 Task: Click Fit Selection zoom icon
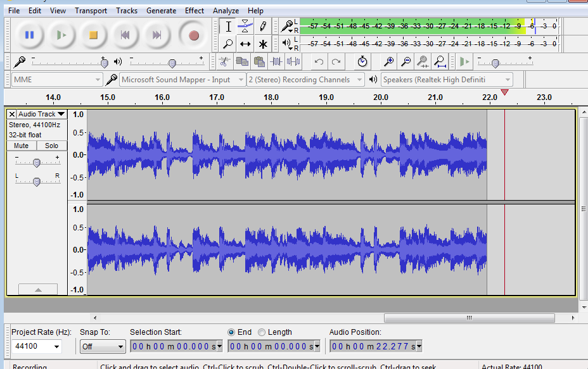[423, 61]
